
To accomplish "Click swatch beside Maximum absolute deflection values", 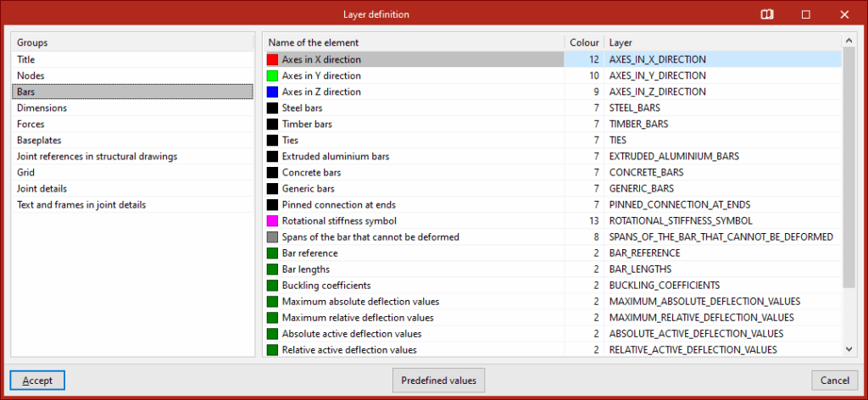I will [272, 302].
